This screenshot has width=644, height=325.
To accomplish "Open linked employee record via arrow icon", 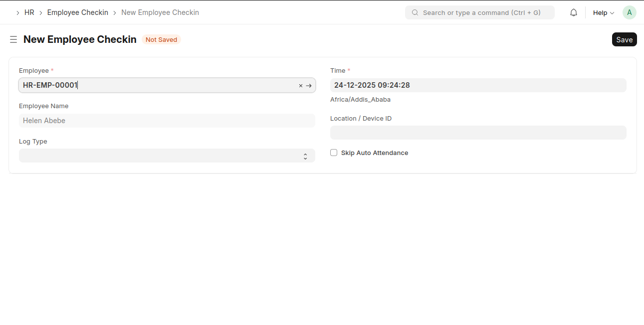I will coord(309,86).
